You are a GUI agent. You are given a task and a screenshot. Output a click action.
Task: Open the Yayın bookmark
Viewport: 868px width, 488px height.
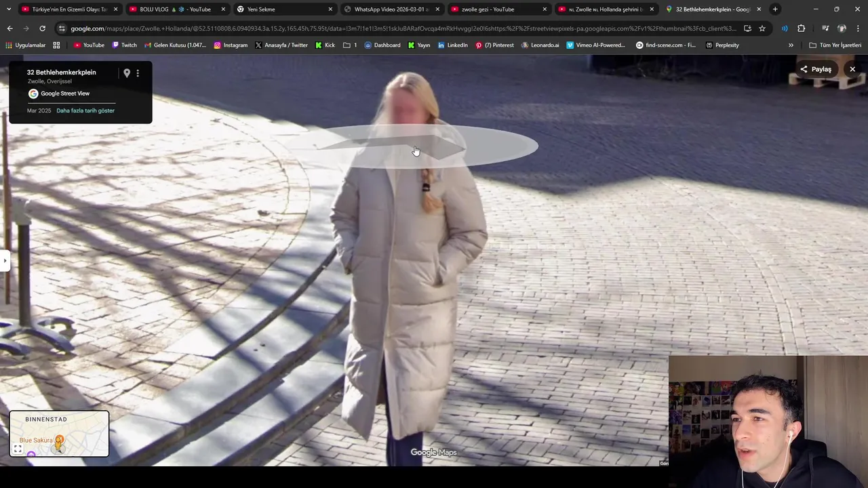(419, 45)
